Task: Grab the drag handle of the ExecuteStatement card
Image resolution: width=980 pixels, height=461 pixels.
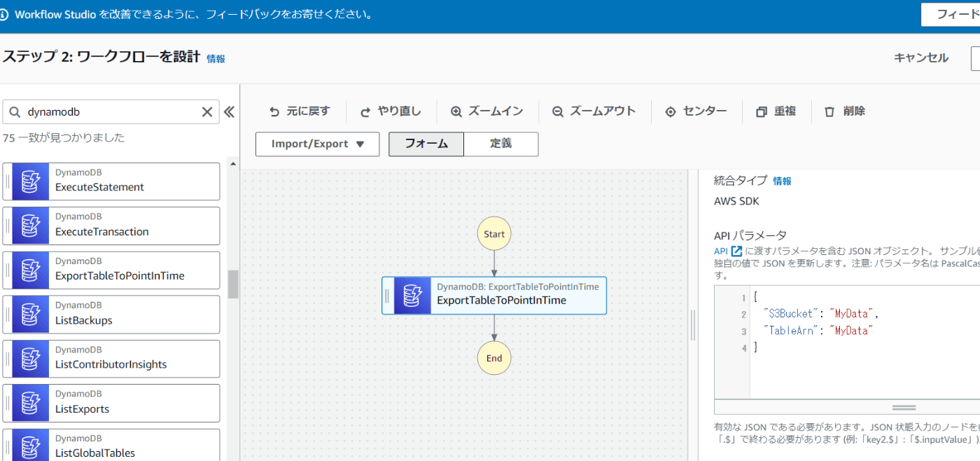Action: (8, 181)
